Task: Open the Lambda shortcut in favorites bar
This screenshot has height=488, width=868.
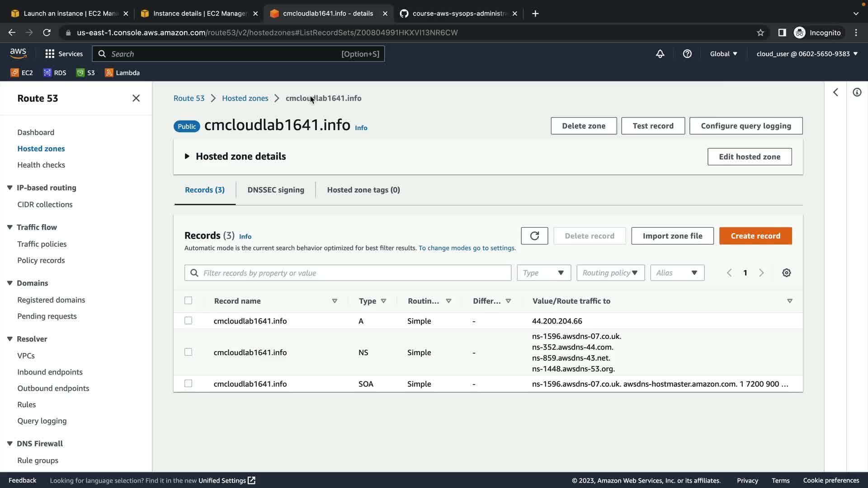Action: (x=122, y=73)
